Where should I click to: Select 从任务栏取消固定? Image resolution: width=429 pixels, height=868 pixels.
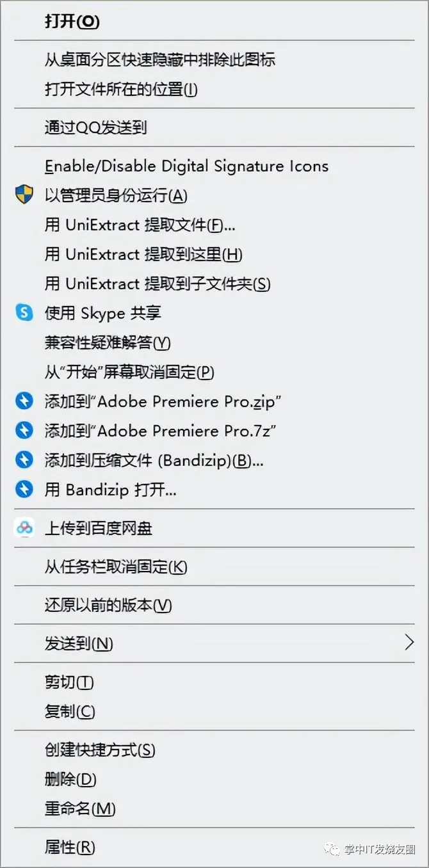pyautogui.click(x=115, y=567)
